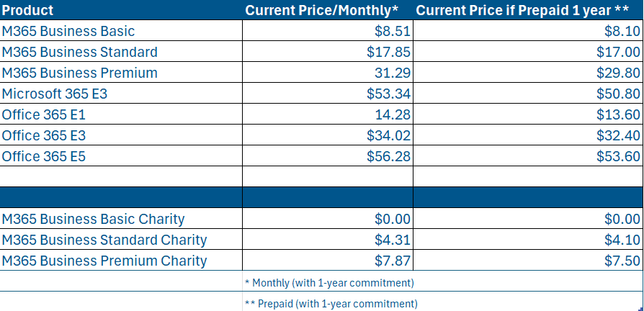Click M365 Business Standard Charity cell

click(104, 240)
